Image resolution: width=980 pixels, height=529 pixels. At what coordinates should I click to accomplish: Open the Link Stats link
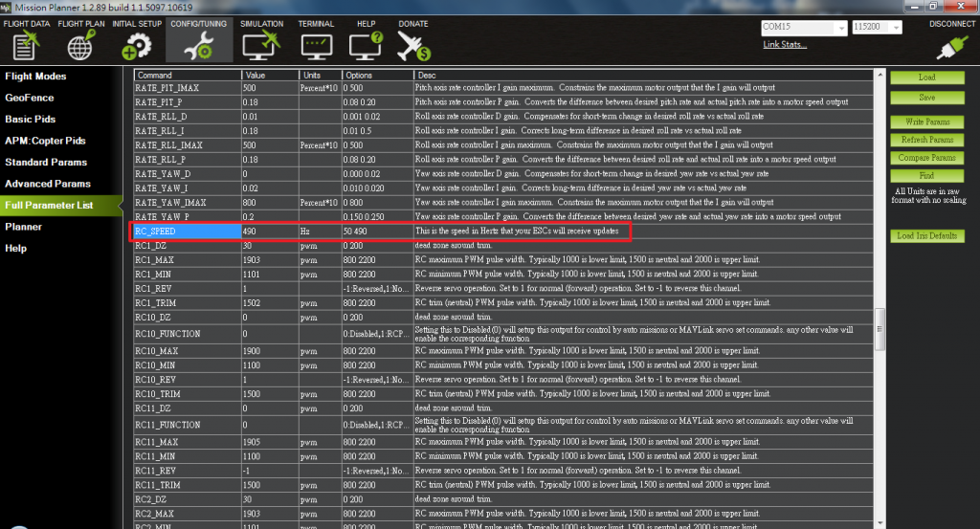785,44
